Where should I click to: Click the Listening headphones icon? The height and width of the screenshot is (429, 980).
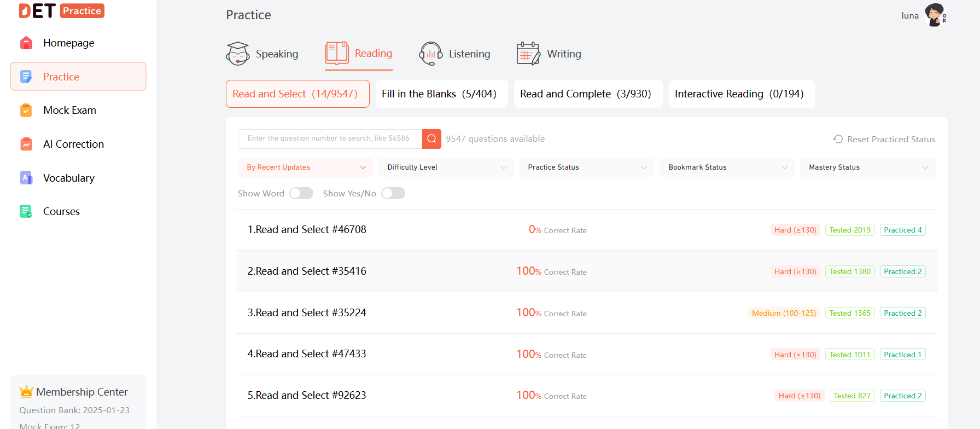tap(431, 54)
